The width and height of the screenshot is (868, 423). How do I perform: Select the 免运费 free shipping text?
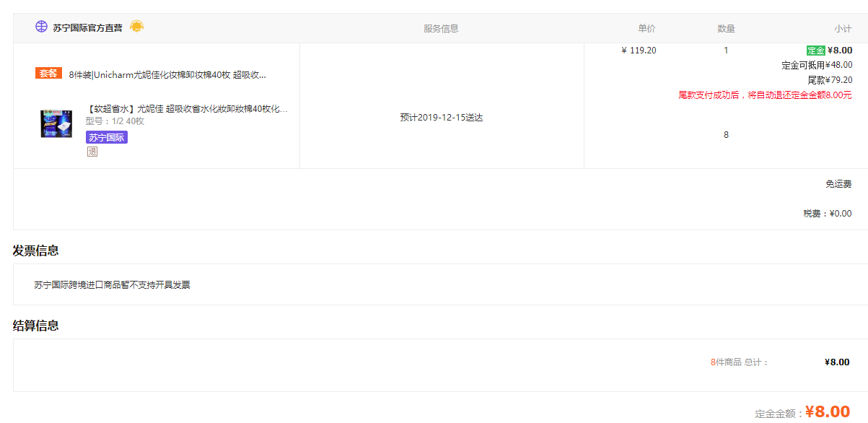click(x=838, y=184)
